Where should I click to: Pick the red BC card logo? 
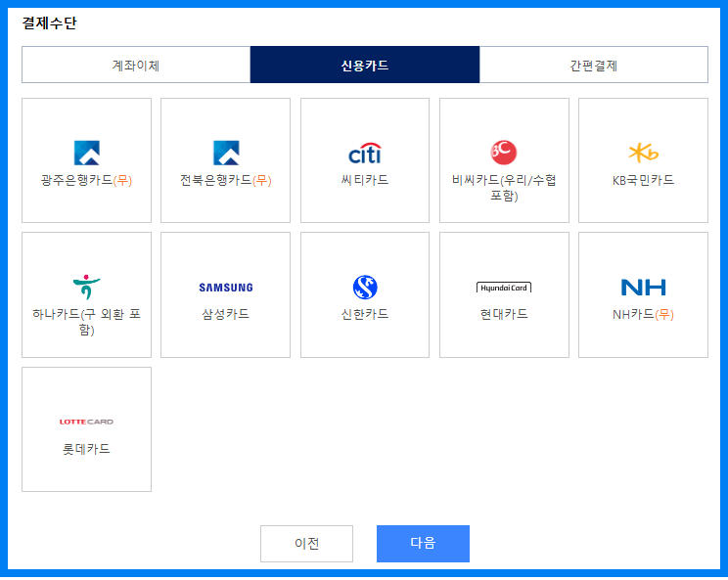click(504, 153)
